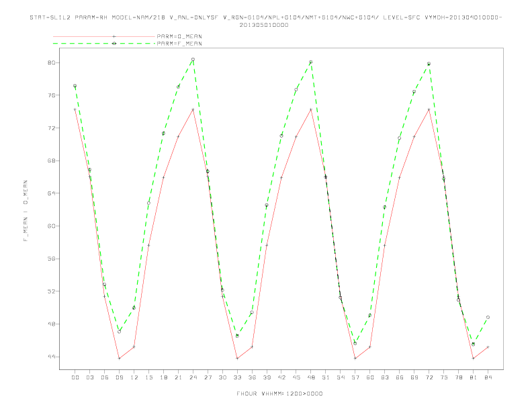The image size is (532, 411).
Task: Click the F_MEAN circle marker at hour 84
Action: (x=488, y=318)
